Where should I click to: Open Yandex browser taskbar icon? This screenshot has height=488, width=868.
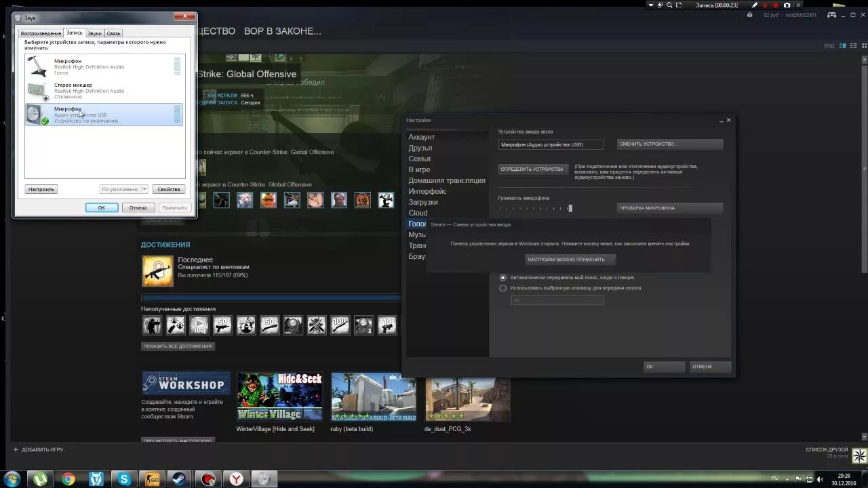click(236, 479)
